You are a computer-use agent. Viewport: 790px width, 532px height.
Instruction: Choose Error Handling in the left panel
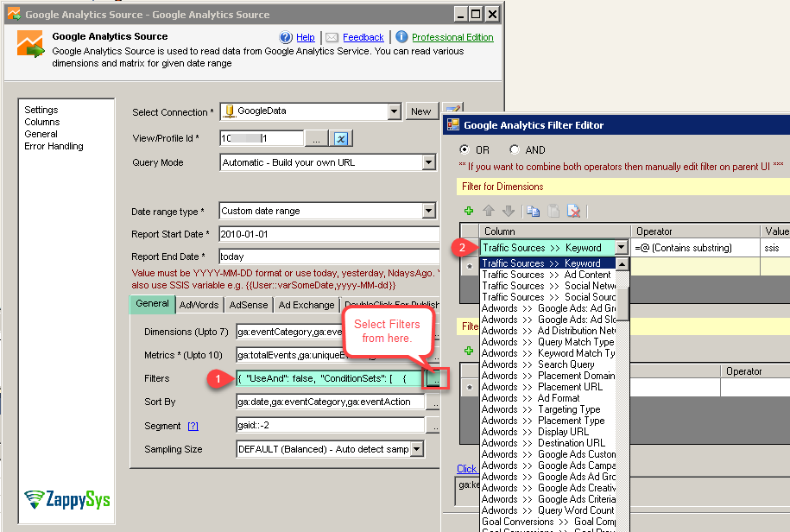click(x=54, y=146)
